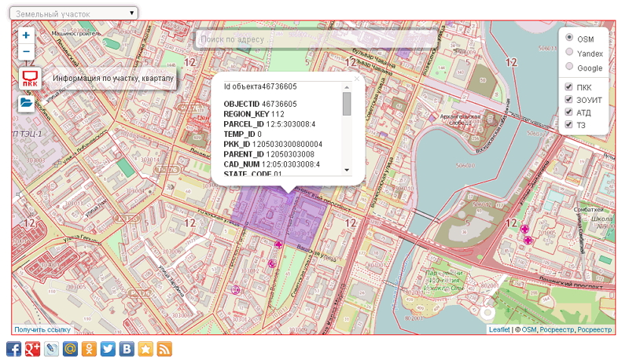Open the last Росреестр attribution link
Image resolution: width=629 pixels, height=364 pixels.
[x=594, y=329]
